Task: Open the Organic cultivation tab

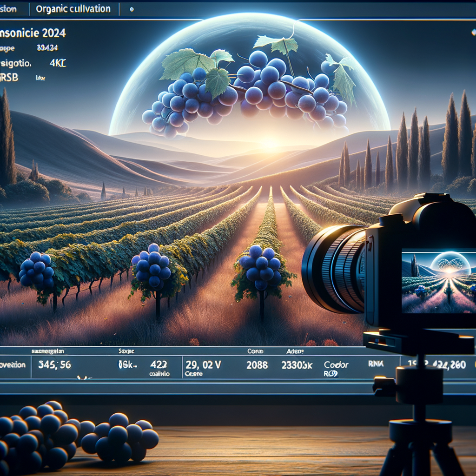Action: click(x=73, y=9)
